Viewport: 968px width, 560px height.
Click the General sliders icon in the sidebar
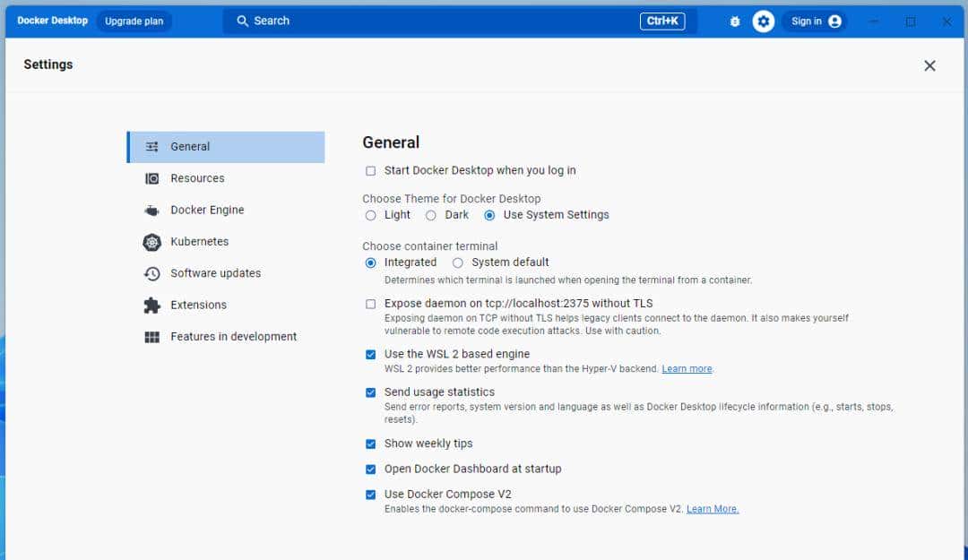click(151, 146)
